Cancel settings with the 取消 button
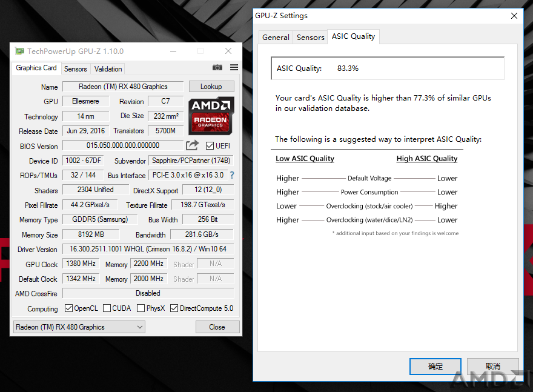533x392 pixels. point(493,366)
